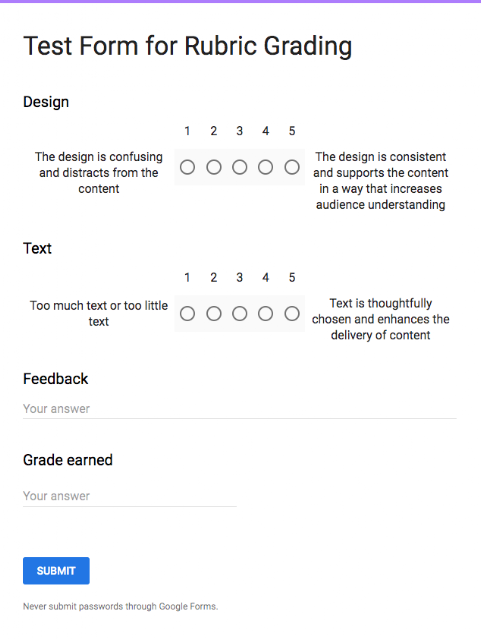The height and width of the screenshot is (640, 481).
Task: Select rating 3 for Design
Action: pyautogui.click(x=240, y=167)
